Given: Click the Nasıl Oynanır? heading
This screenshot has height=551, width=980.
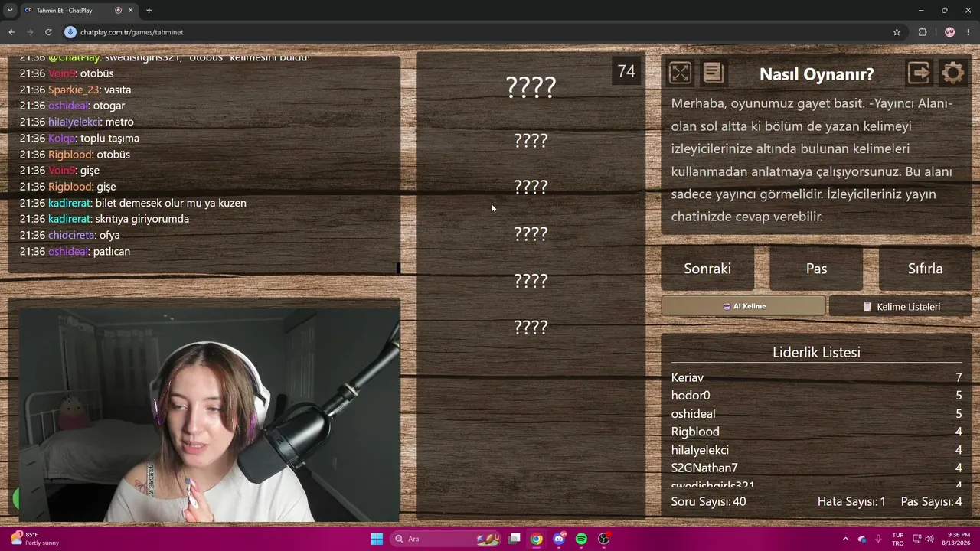Looking at the screenshot, I should pyautogui.click(x=816, y=74).
